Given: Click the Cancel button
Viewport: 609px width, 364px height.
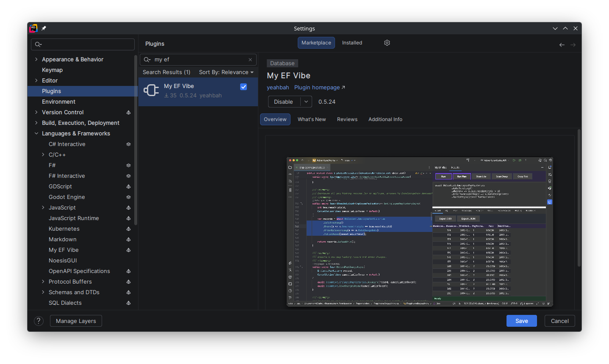Looking at the screenshot, I should click(x=560, y=321).
